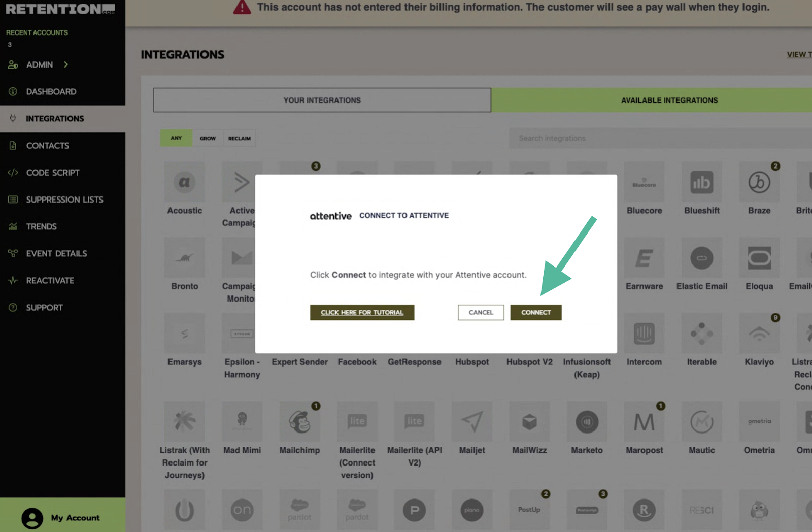Select the Any filter button
812x532 pixels.
(176, 138)
